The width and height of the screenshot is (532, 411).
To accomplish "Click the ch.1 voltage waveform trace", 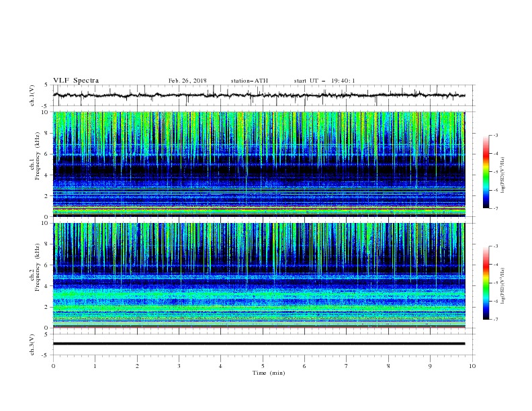I will (259, 95).
